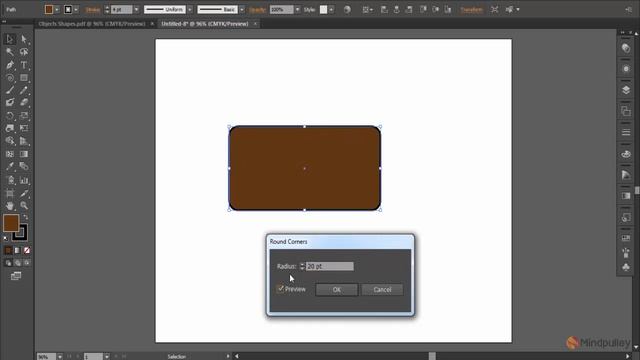The height and width of the screenshot is (360, 640).
Task: Set paint mode to None
Action: [x=27, y=250]
